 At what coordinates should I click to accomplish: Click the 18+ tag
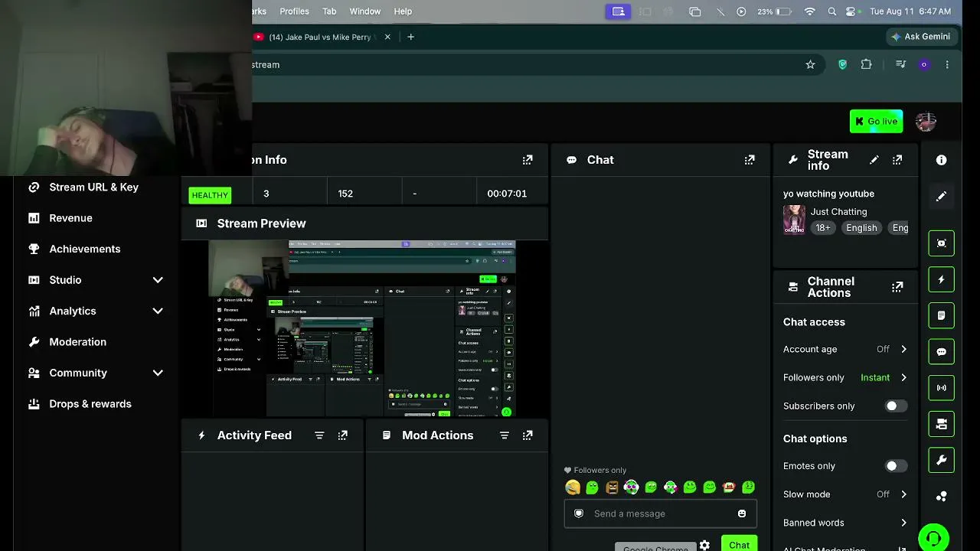(823, 228)
